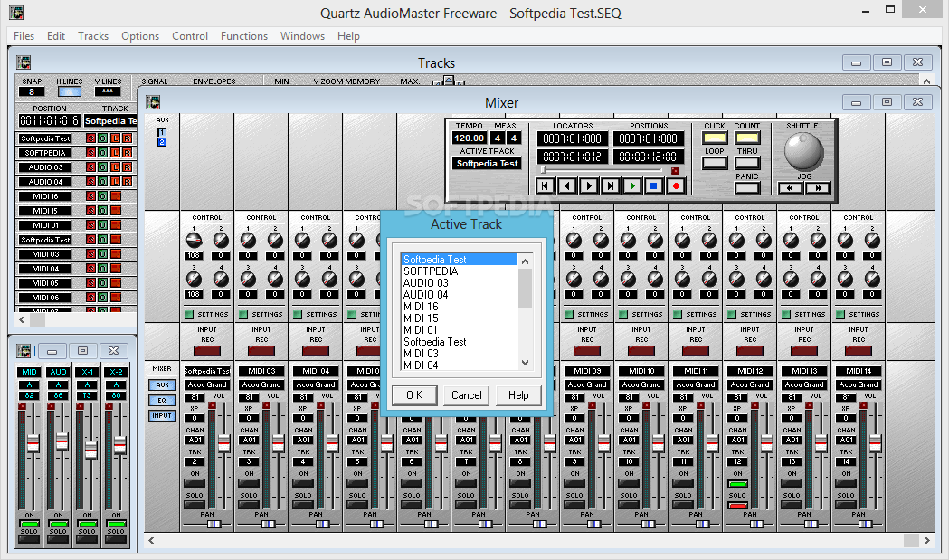Open the Acou Grand instrument selector on MIDI 03 strip

pyautogui.click(x=261, y=384)
